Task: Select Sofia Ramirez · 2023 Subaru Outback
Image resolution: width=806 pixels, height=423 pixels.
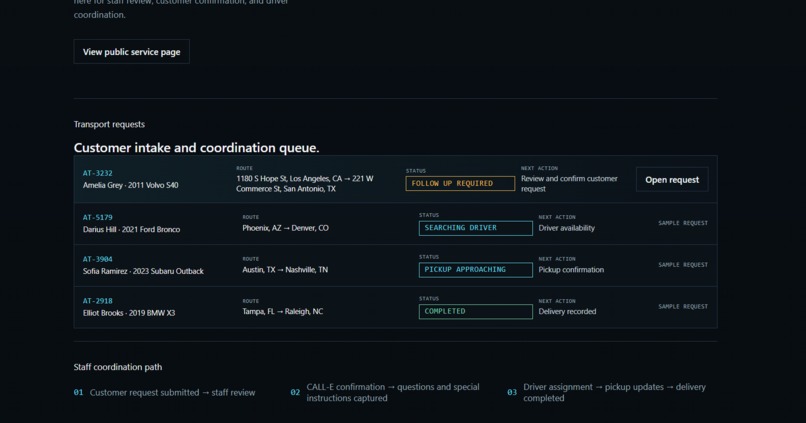Action: point(143,271)
